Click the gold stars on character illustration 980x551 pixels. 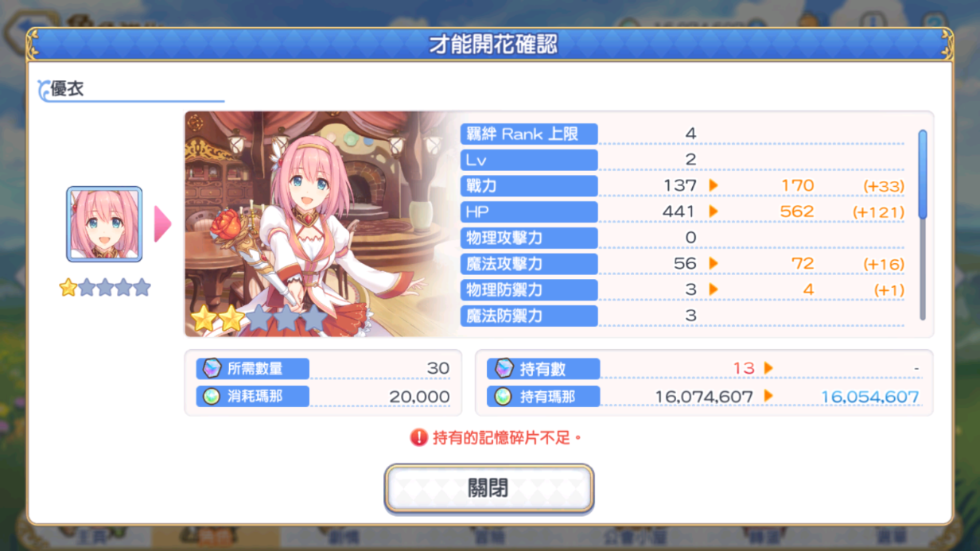tap(217, 319)
